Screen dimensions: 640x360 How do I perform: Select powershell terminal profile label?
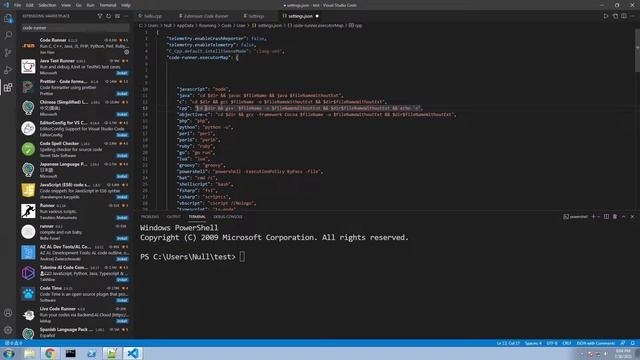click(x=576, y=217)
